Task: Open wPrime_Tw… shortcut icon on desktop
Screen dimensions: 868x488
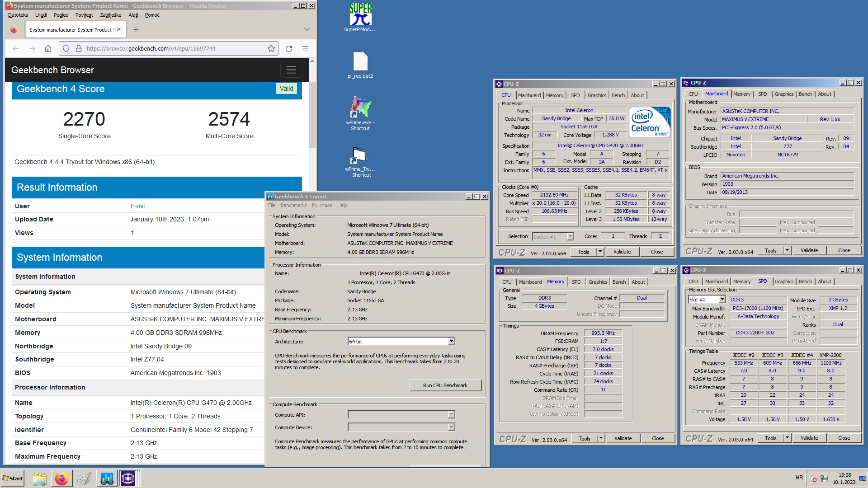Action: (x=360, y=161)
